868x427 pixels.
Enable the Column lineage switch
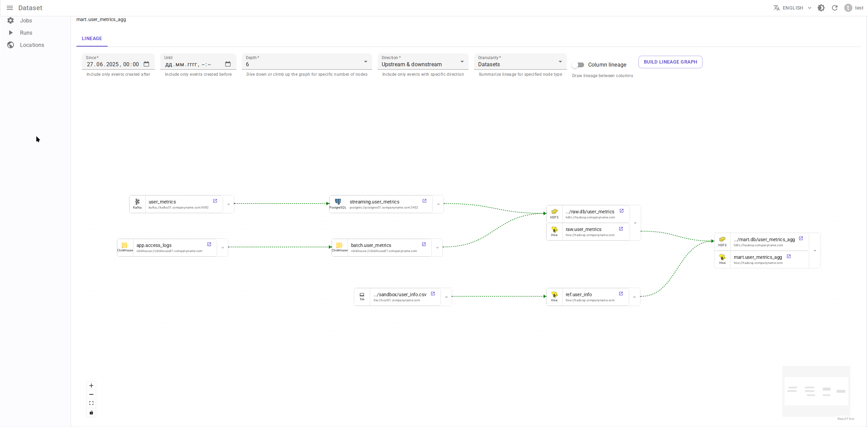coord(578,65)
